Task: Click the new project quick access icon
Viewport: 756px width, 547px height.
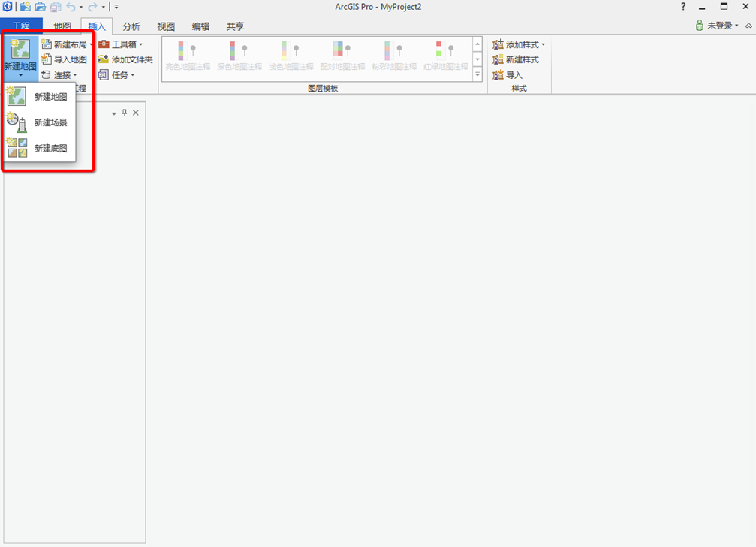Action: (x=26, y=7)
